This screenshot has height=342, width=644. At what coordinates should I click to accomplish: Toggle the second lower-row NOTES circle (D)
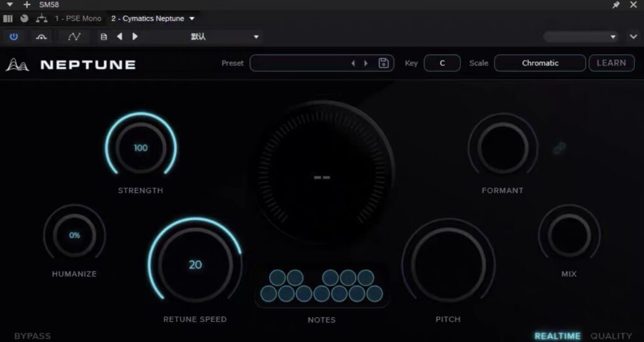pyautogui.click(x=286, y=294)
